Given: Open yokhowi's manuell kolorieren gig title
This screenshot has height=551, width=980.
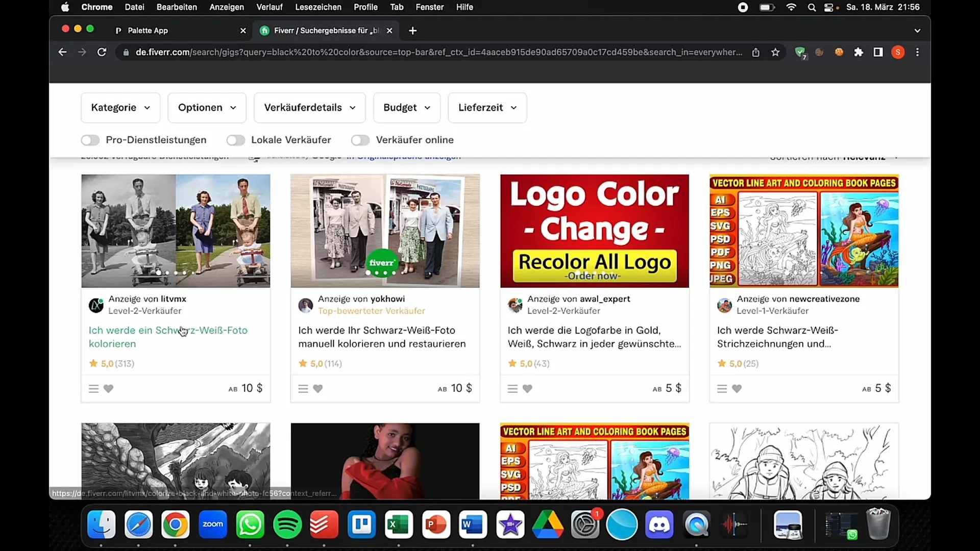Looking at the screenshot, I should tap(382, 337).
